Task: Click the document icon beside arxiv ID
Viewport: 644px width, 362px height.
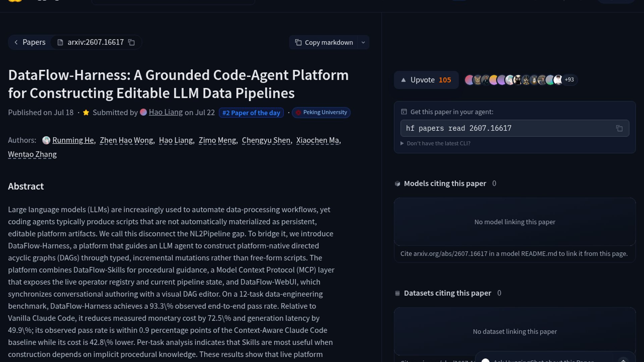Action: pos(60,42)
